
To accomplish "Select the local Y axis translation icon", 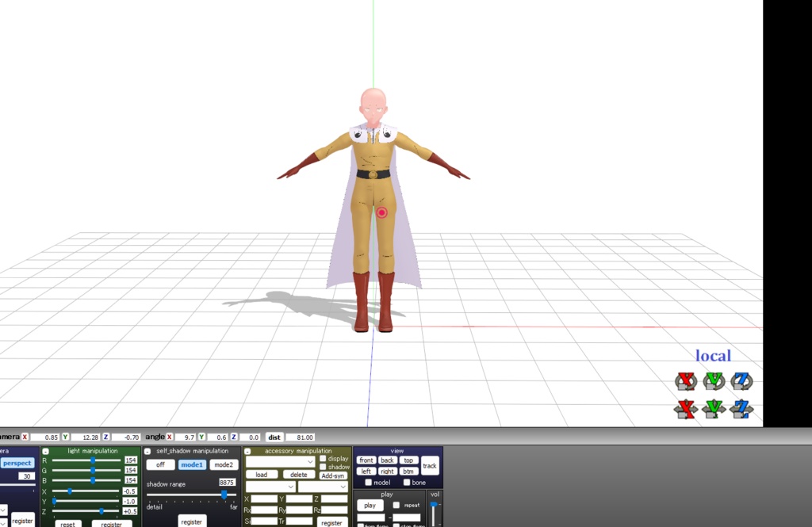I will point(713,411).
